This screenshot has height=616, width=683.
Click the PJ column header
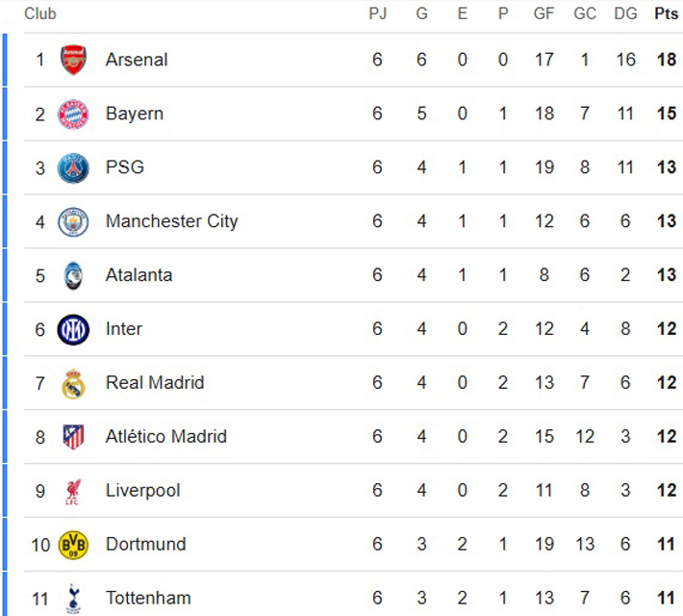(377, 13)
